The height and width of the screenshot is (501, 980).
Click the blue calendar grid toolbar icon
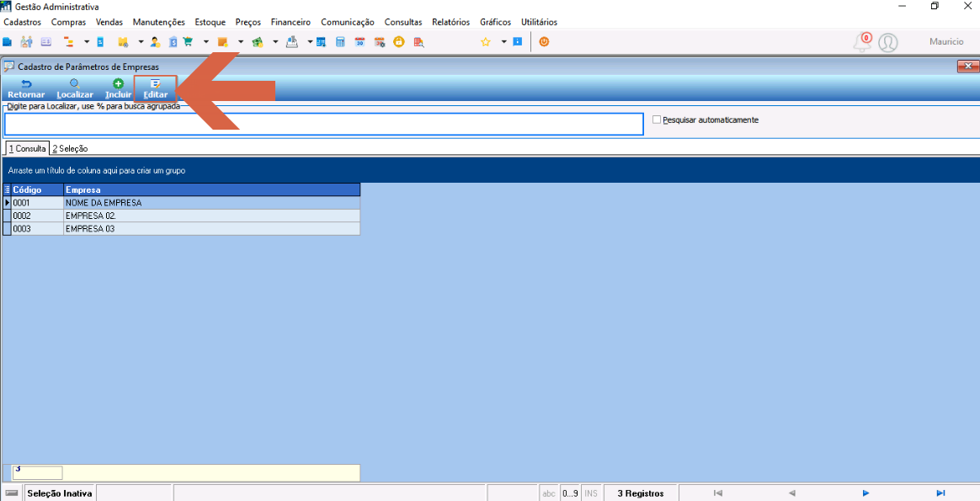[321, 42]
